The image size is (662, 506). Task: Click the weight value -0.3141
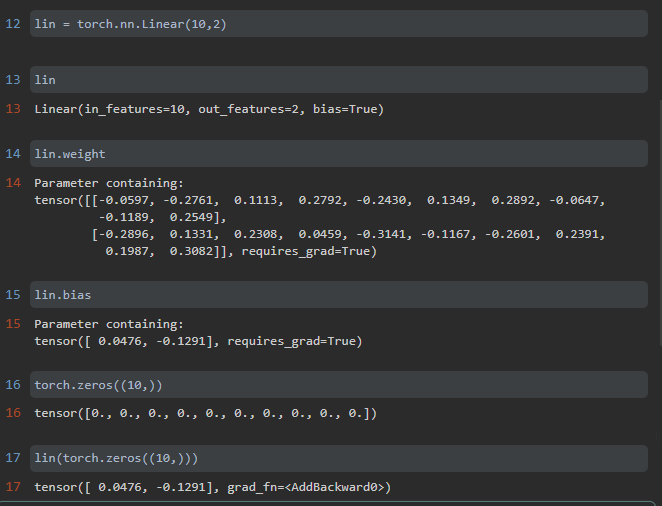click(381, 234)
